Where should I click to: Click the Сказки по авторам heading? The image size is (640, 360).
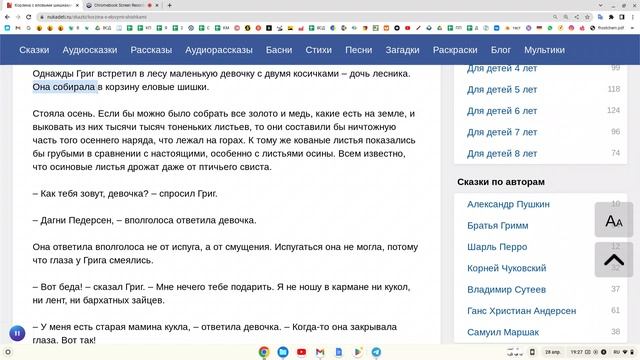click(501, 182)
